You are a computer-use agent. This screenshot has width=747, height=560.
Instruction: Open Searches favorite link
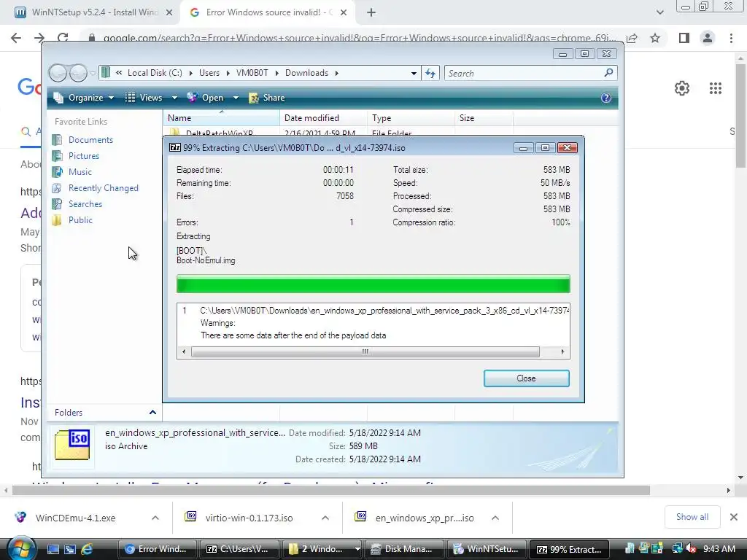[85, 204]
